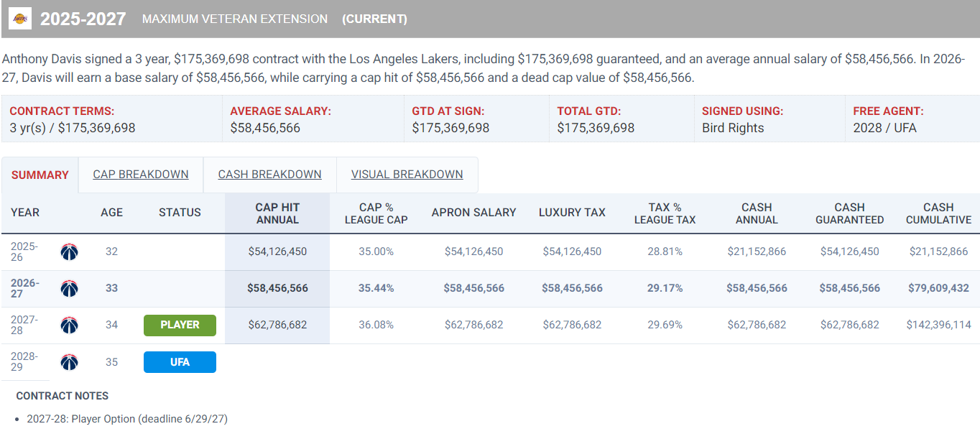Click the Tax % League Tax header
The height and width of the screenshot is (434, 980).
[x=665, y=213]
